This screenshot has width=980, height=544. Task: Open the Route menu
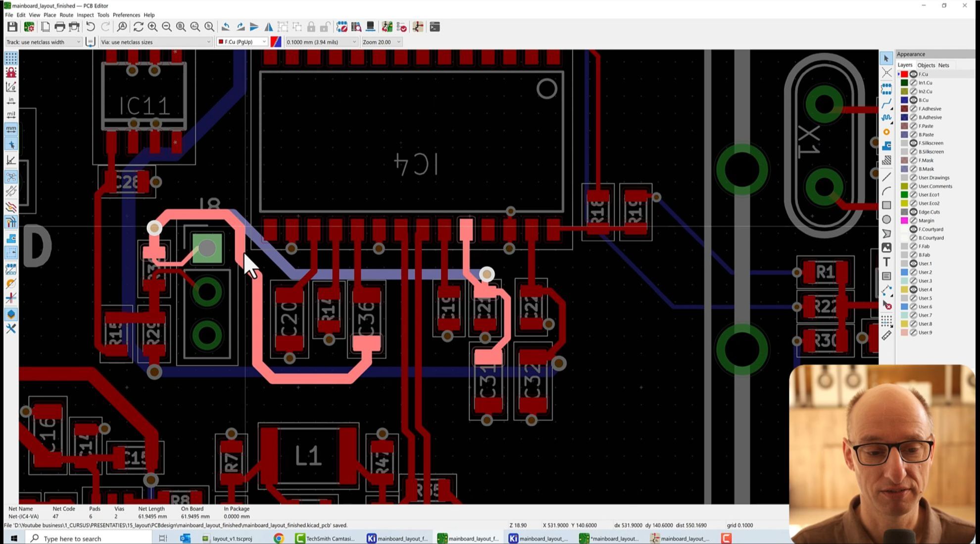[66, 15]
